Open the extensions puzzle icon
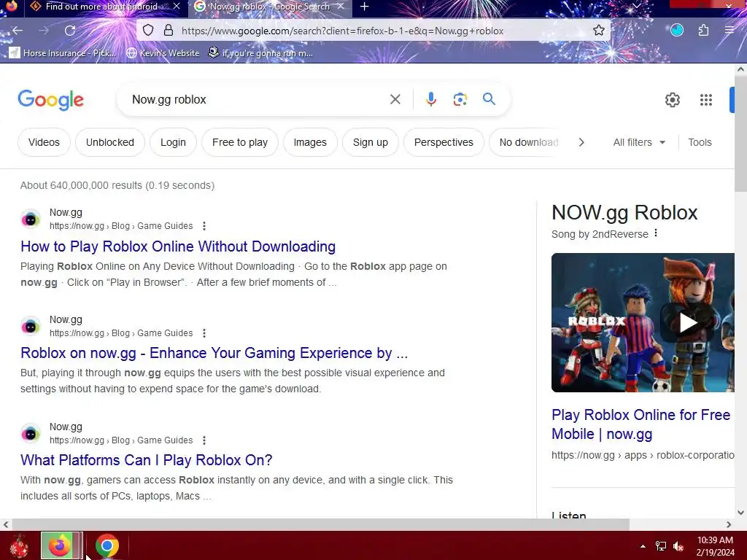The image size is (747, 560). pyautogui.click(x=704, y=31)
